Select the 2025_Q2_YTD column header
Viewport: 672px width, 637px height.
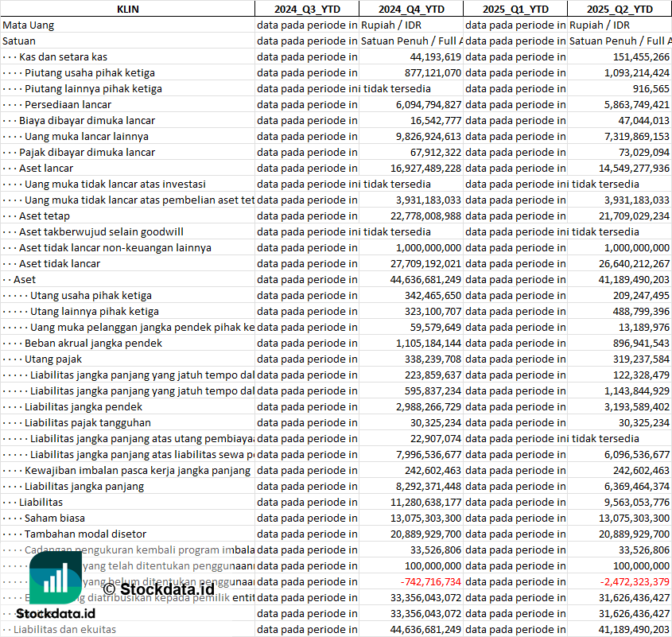[x=620, y=9]
